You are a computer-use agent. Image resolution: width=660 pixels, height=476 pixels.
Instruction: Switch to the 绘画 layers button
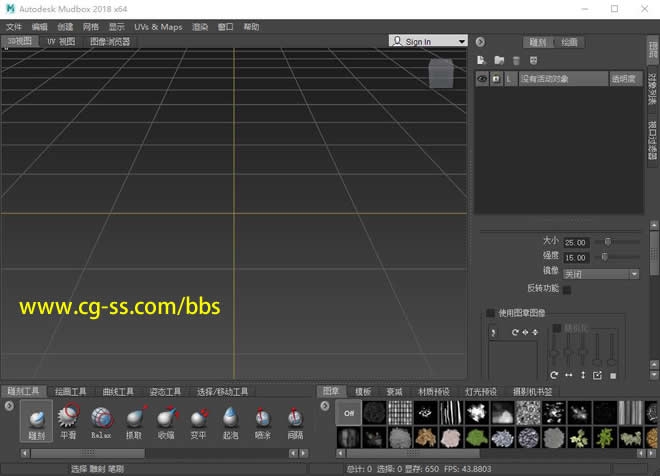[569, 43]
